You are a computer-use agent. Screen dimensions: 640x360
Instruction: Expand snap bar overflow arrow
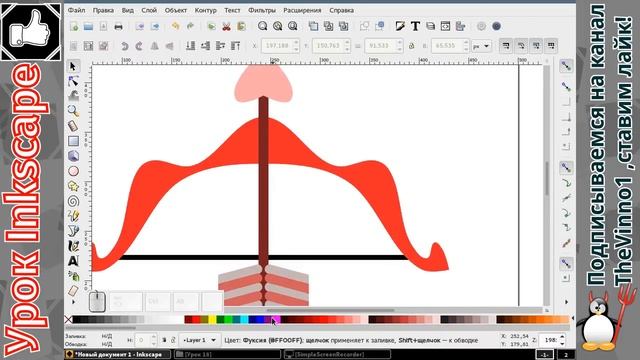pos(566,302)
